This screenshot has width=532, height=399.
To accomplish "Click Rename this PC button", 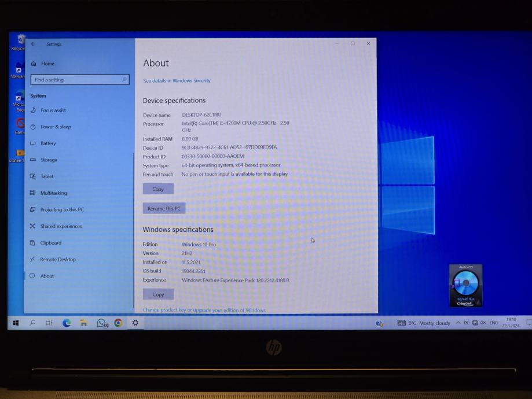I will (164, 209).
